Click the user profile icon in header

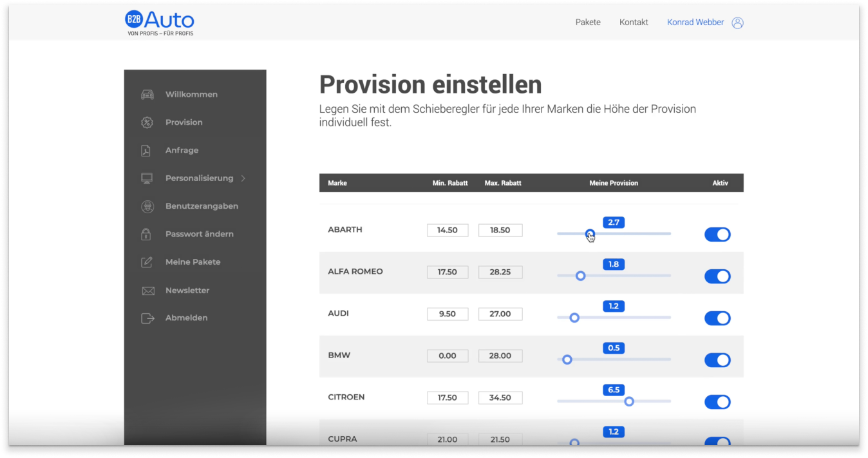[737, 23]
